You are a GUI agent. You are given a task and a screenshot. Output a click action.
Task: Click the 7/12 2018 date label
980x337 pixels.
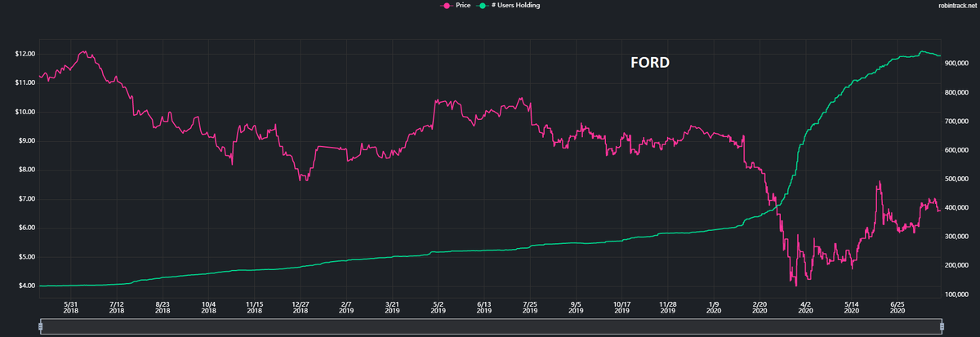(117, 307)
